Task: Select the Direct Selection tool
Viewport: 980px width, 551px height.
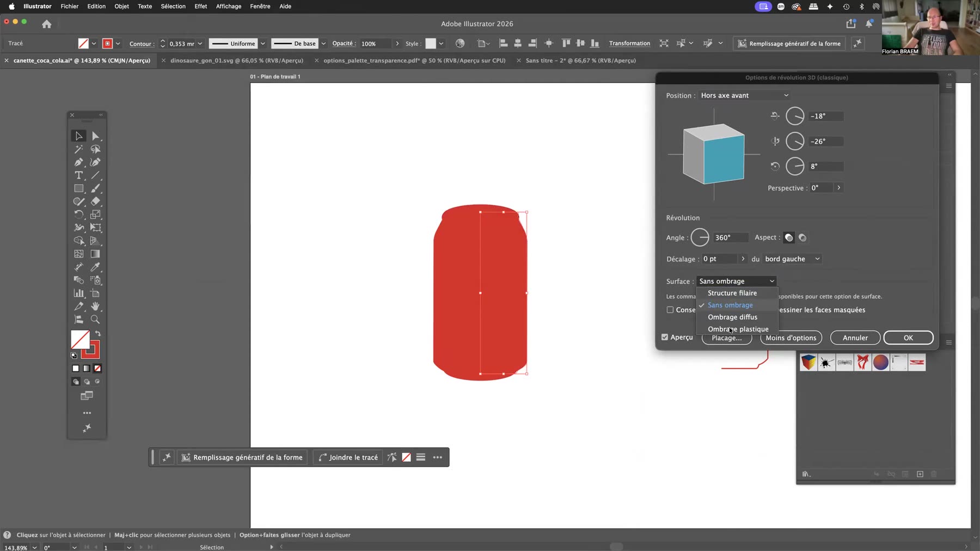Action: coord(96,136)
